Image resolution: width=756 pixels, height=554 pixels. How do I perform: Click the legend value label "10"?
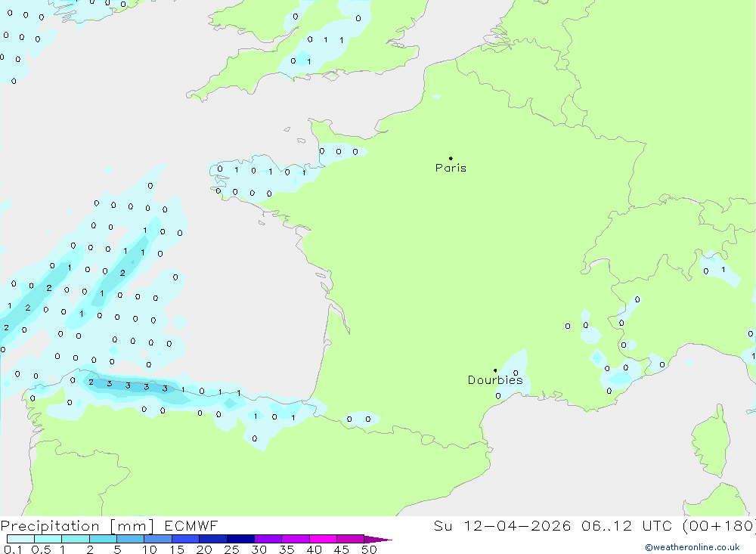coord(150,549)
